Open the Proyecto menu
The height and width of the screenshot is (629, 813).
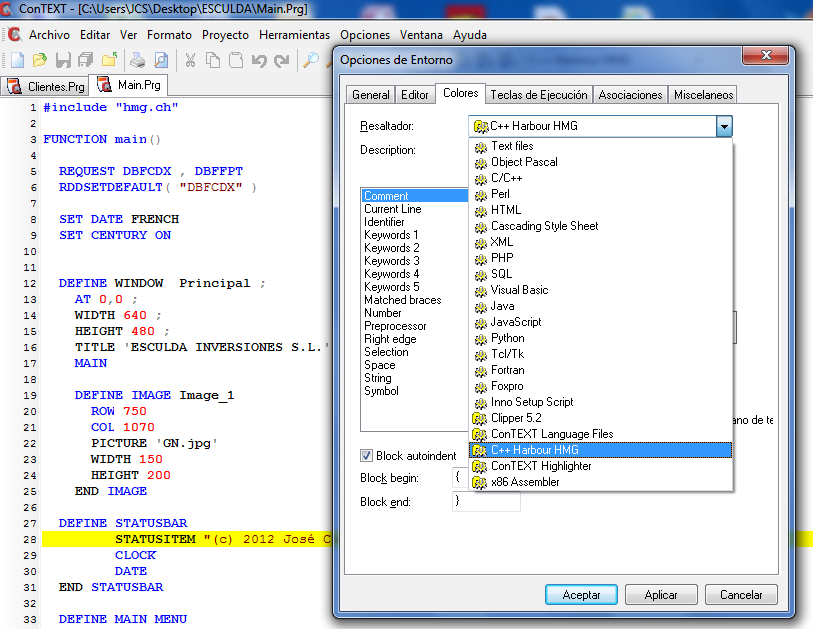pyautogui.click(x=226, y=35)
